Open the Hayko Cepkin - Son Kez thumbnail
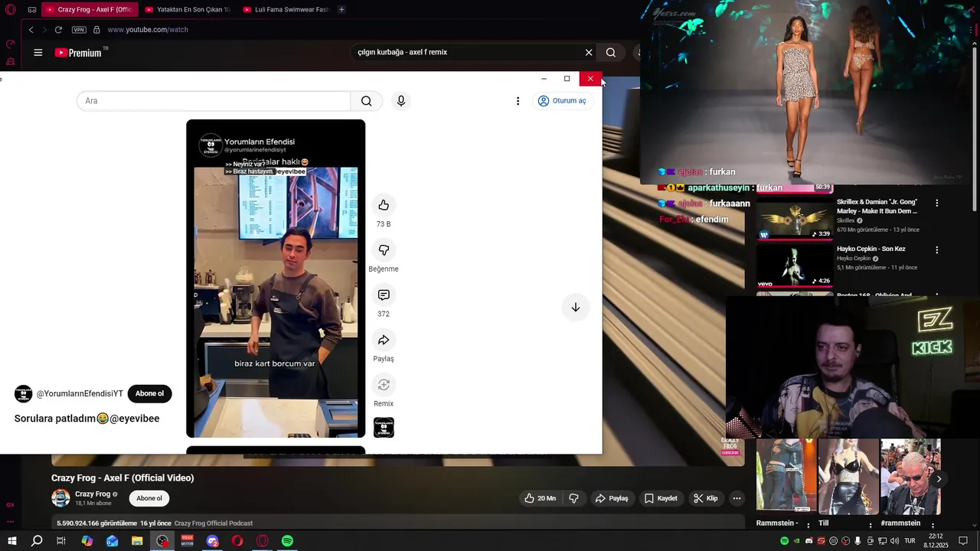Viewport: 980px width, 551px height. (795, 266)
